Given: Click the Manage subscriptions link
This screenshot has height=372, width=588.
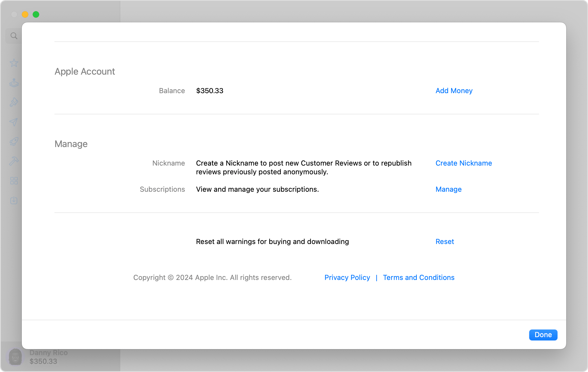Looking at the screenshot, I should pos(449,189).
